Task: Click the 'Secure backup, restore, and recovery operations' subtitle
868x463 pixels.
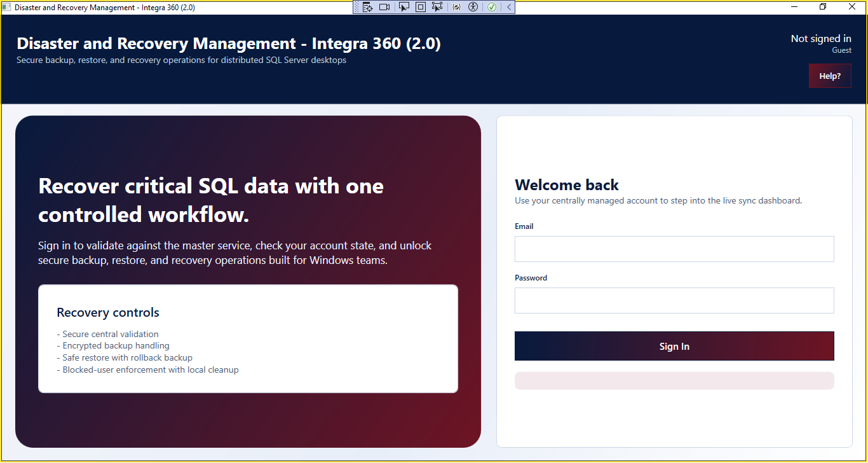Action: 181,60
